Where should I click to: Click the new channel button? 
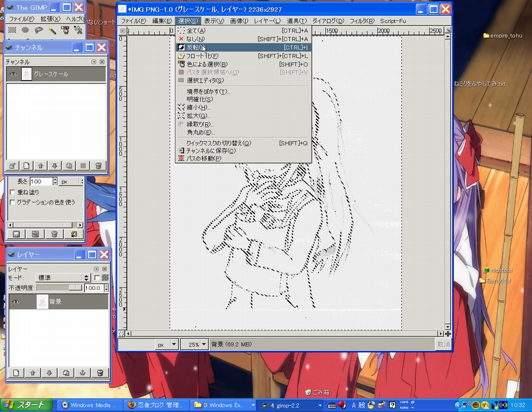[27, 166]
